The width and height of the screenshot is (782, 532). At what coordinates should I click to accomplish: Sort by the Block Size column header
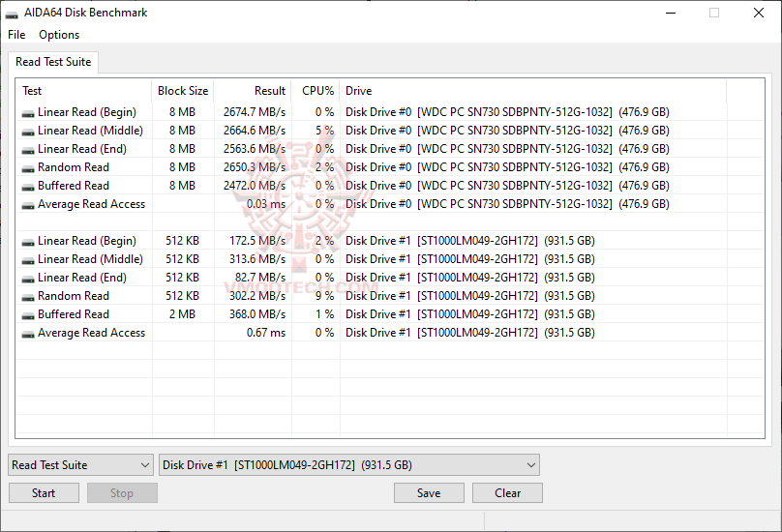point(183,91)
